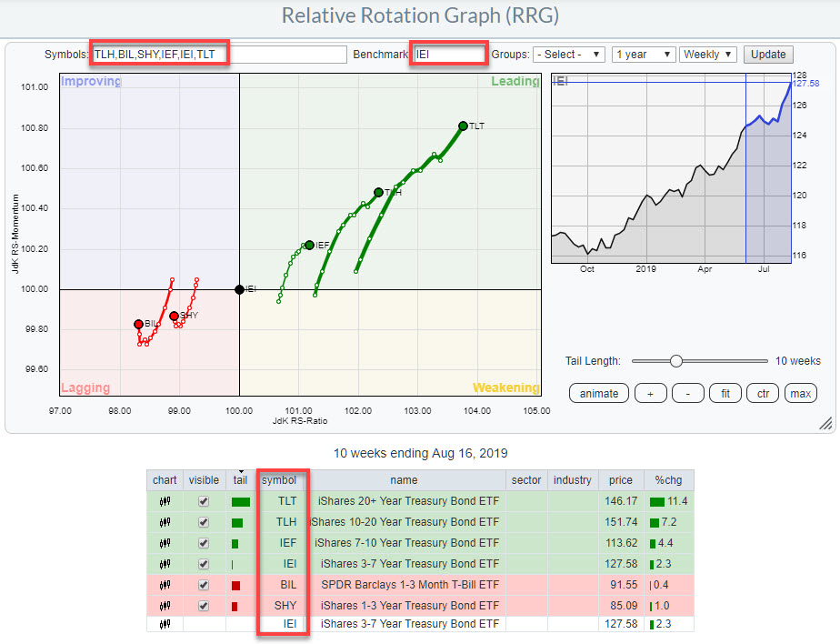Image resolution: width=840 pixels, height=644 pixels.
Task: Select the TLH head point on graph
Action: pos(378,192)
